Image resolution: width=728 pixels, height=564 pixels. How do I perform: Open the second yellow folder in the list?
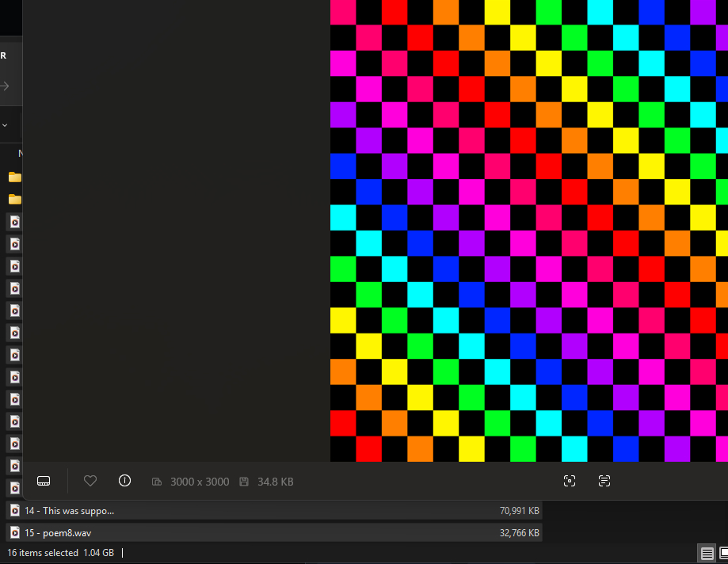(14, 199)
